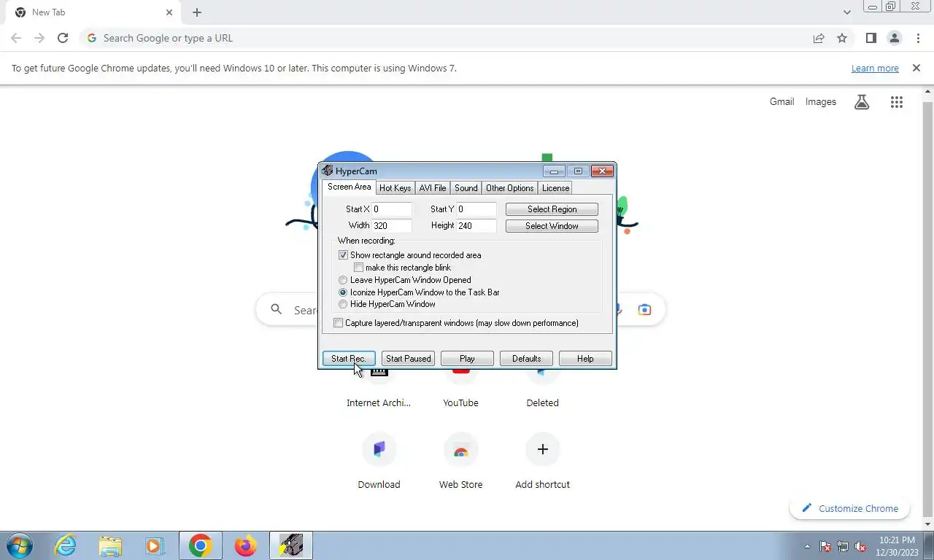934x560 pixels.
Task: Open the Windows Start menu
Action: tap(18, 545)
